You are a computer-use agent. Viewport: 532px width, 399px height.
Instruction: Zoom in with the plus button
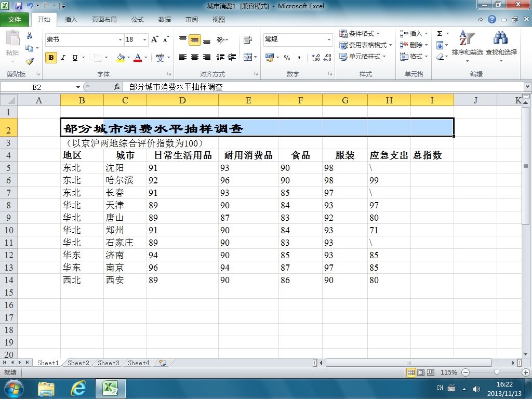click(526, 372)
